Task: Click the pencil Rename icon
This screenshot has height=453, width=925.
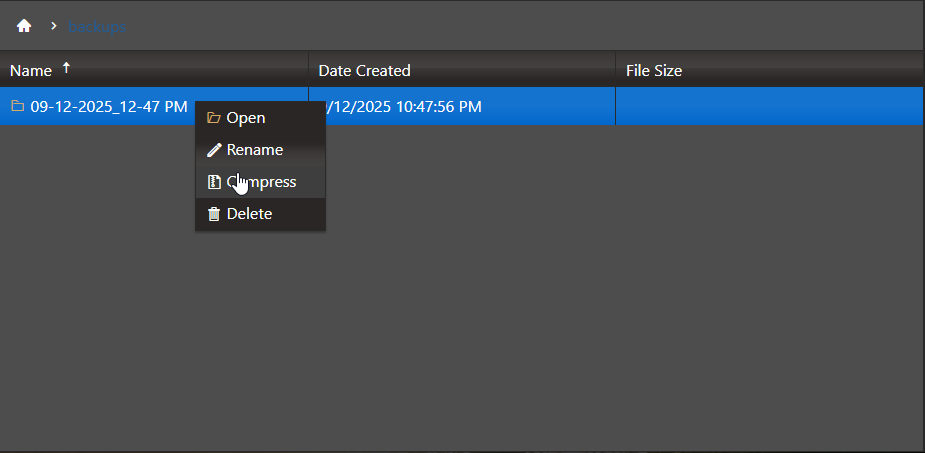Action: [x=214, y=150]
